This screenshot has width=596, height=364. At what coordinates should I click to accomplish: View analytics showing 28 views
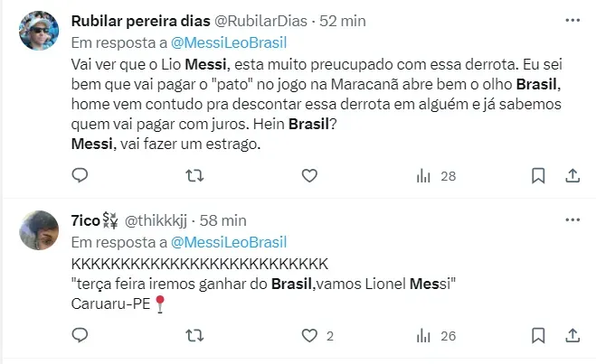tap(435, 176)
